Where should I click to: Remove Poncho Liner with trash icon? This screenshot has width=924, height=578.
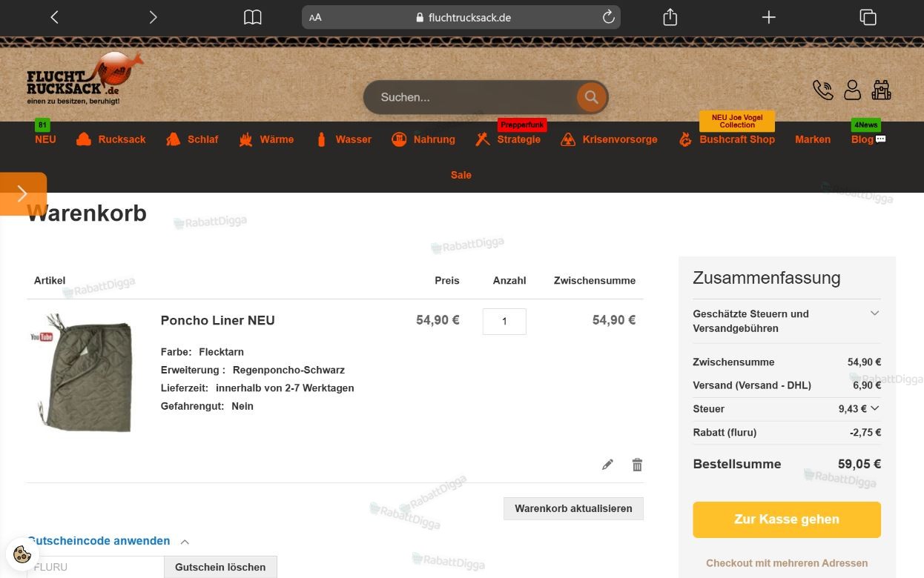(x=637, y=465)
